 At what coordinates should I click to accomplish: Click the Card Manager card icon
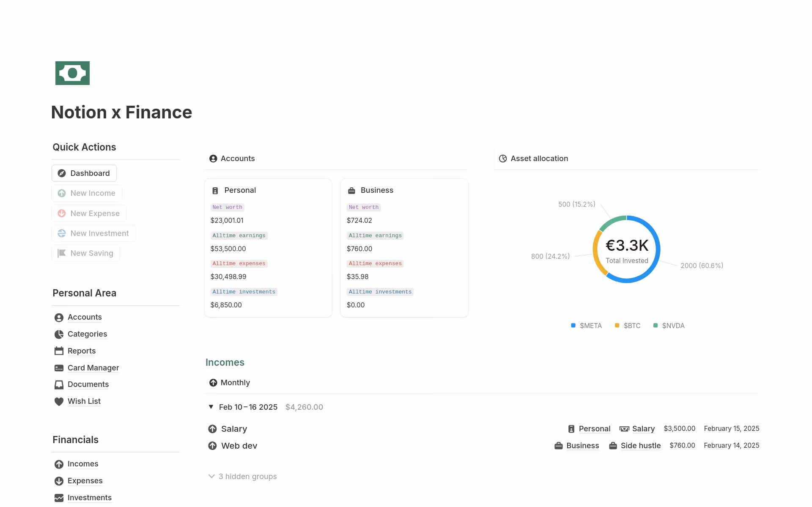59,368
